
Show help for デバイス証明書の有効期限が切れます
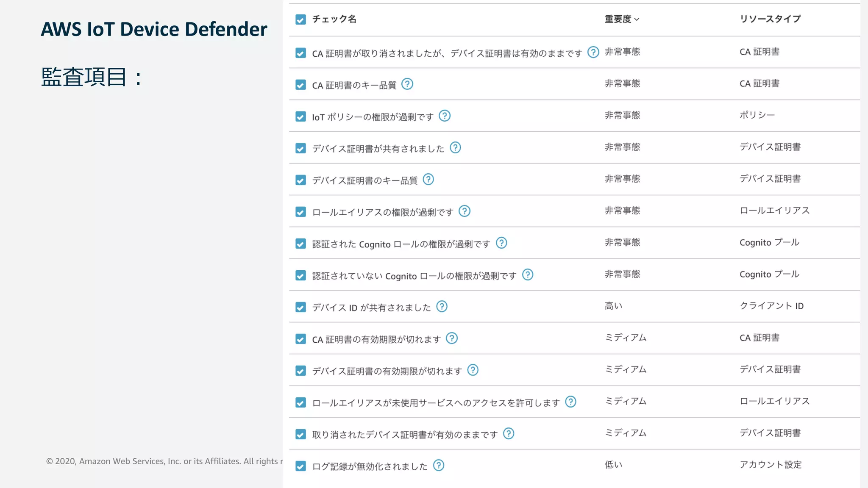pyautogui.click(x=473, y=370)
